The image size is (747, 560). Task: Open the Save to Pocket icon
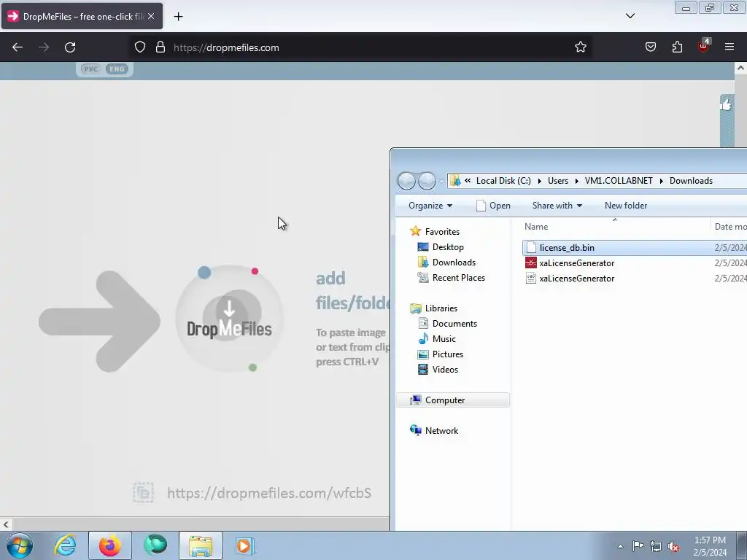pos(650,47)
